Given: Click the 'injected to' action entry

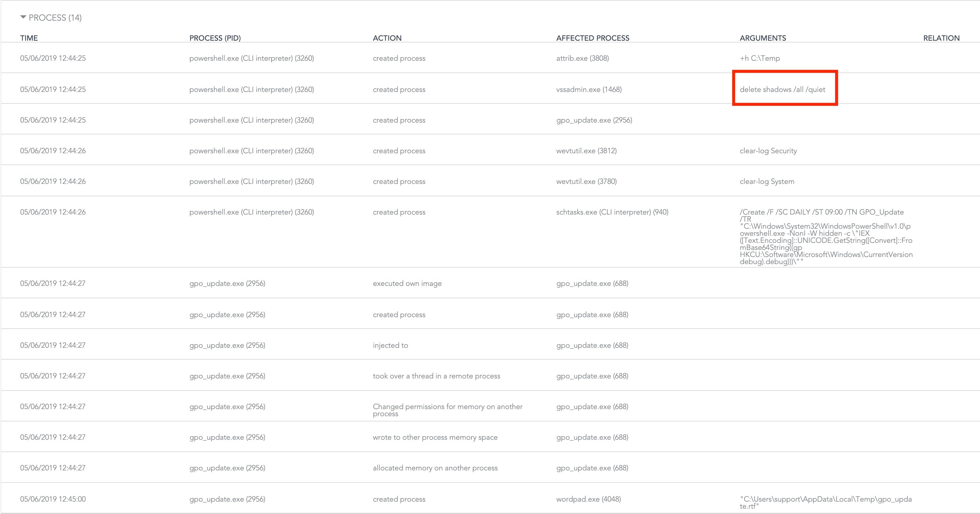Looking at the screenshot, I should point(390,345).
